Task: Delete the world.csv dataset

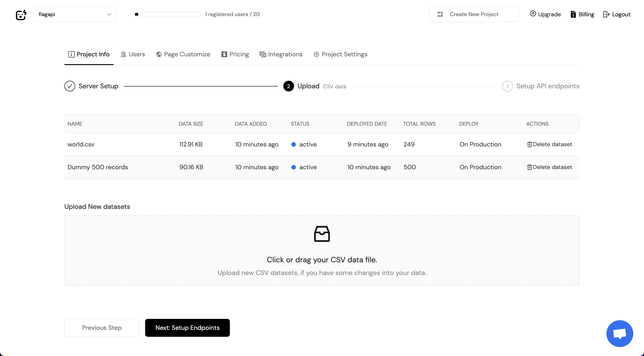Action: pos(549,144)
